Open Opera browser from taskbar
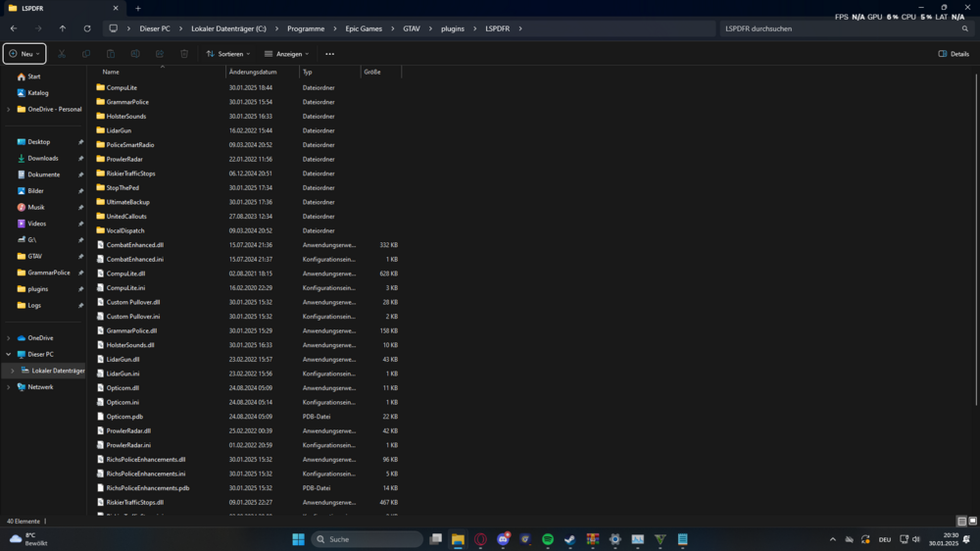Image resolution: width=980 pixels, height=551 pixels. (480, 539)
